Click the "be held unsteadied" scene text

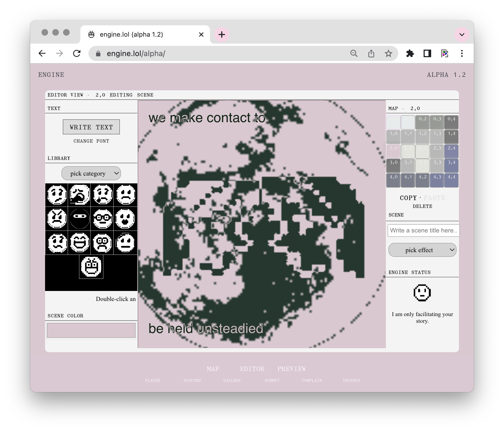point(206,328)
